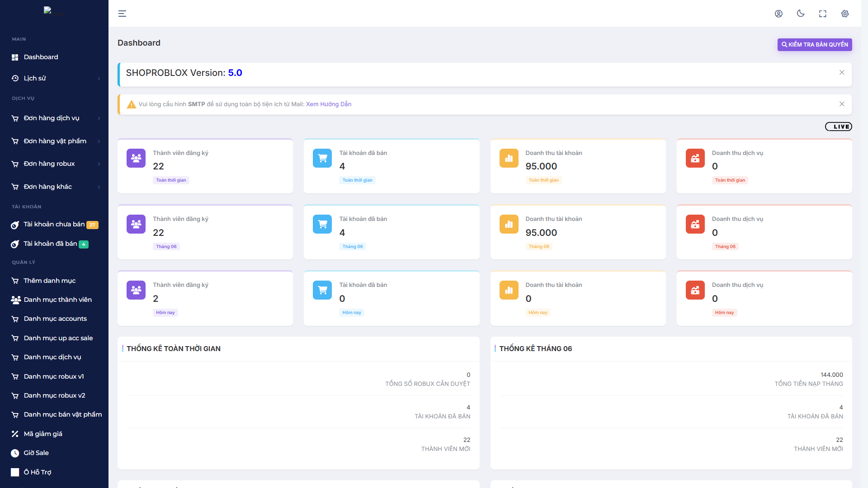Dismiss the SHOPROBLOX Version banner

[x=841, y=72]
